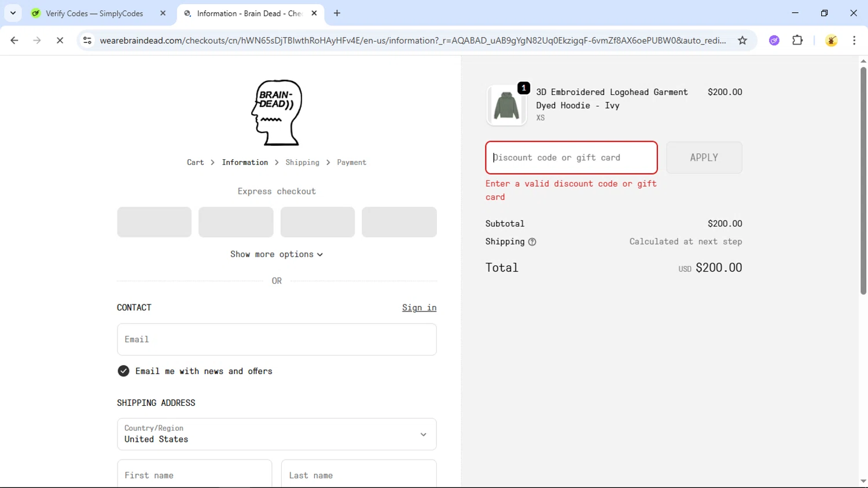Click the scrollbar down arrow
The width and height of the screenshot is (868, 488).
[863, 482]
